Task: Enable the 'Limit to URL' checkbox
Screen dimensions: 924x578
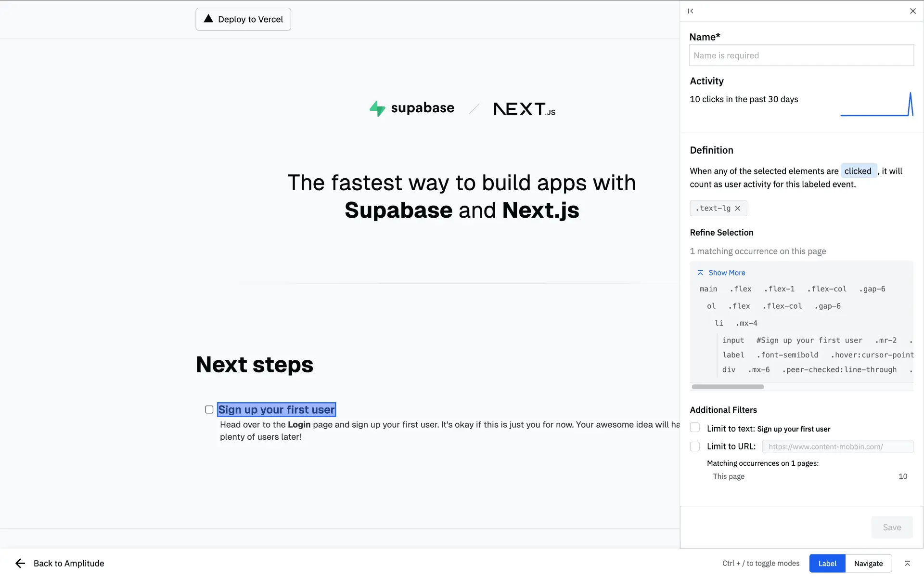Action: click(695, 447)
